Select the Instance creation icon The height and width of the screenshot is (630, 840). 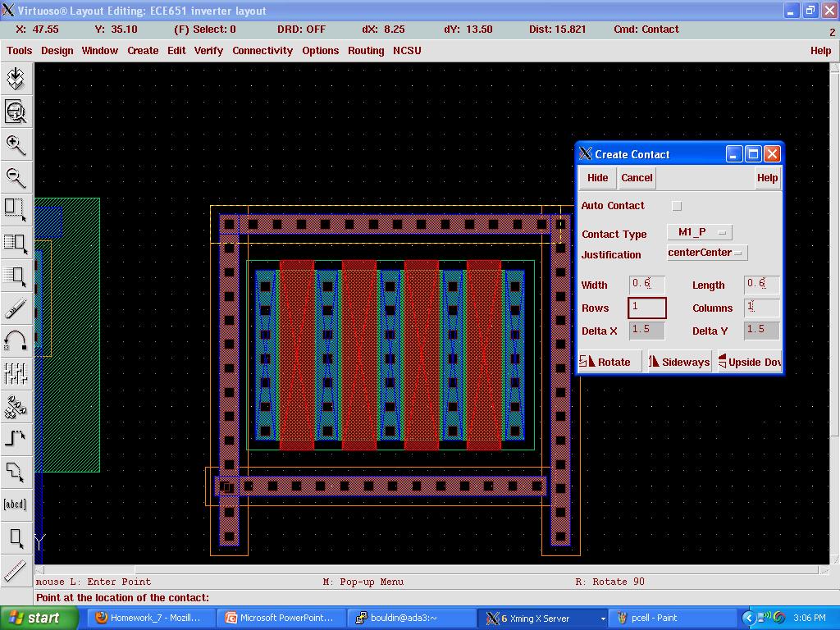(x=16, y=406)
